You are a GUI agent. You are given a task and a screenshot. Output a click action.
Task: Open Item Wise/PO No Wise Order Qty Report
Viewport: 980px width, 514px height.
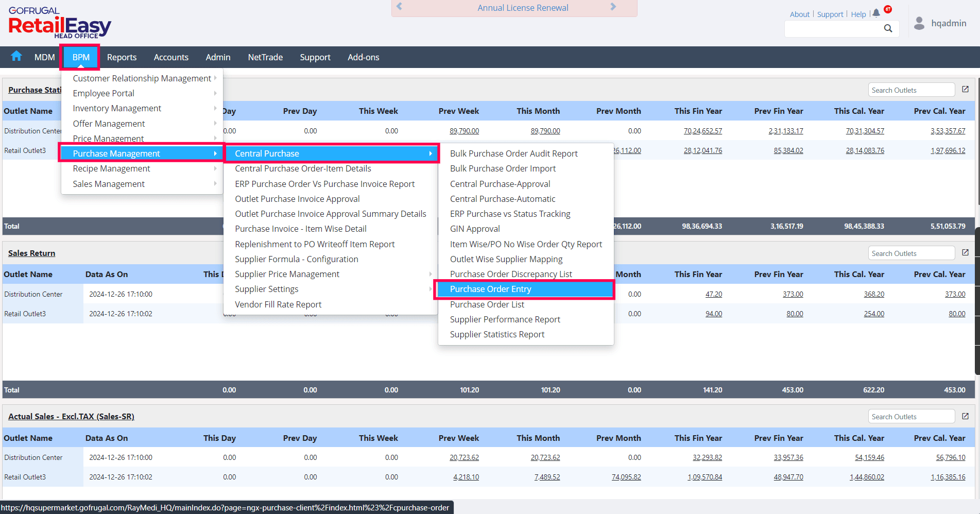[525, 244]
